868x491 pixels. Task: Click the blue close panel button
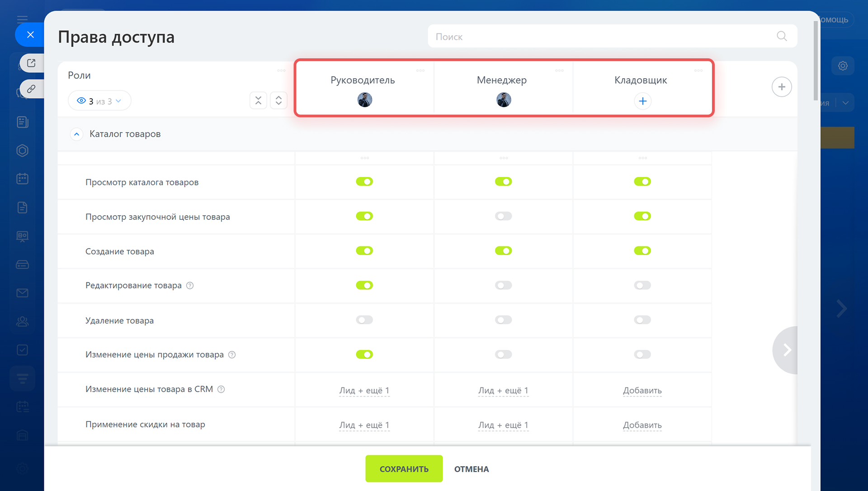(x=30, y=35)
